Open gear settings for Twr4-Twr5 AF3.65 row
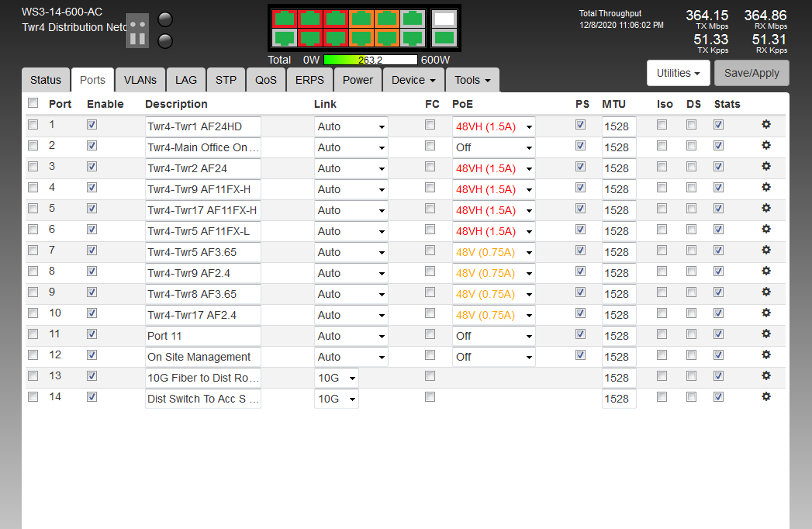 pyautogui.click(x=766, y=251)
